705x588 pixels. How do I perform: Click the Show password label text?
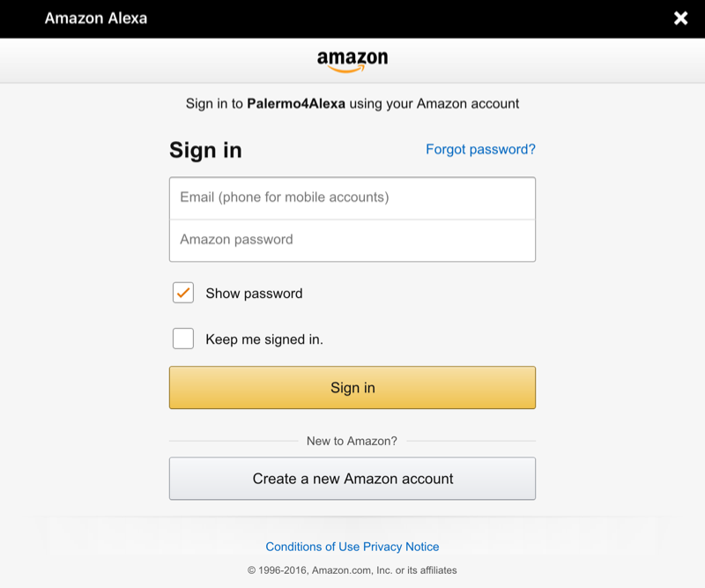[x=254, y=294]
